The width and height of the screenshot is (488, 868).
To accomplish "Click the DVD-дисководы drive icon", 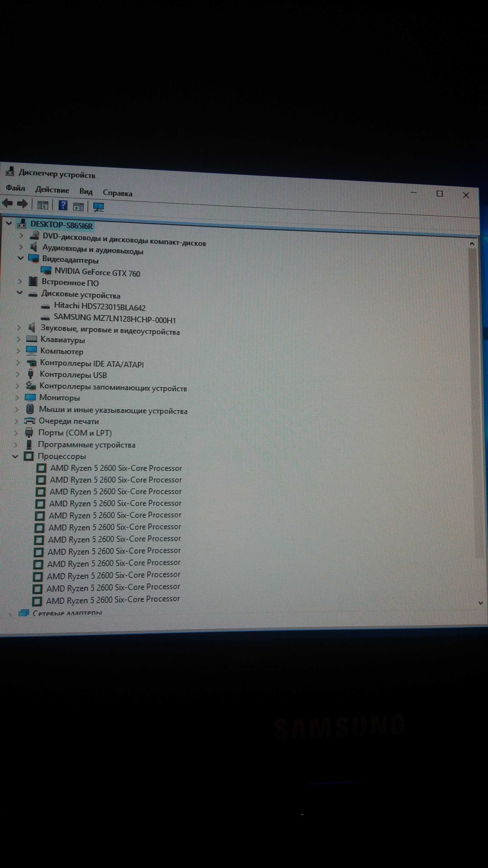I will [35, 236].
